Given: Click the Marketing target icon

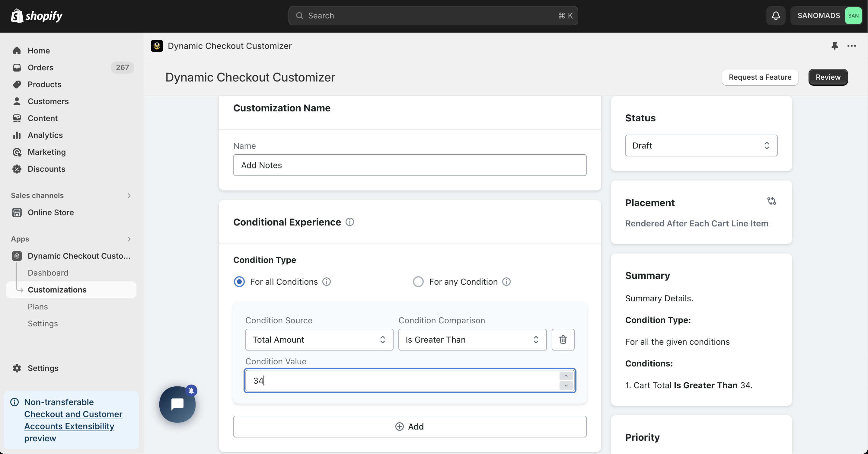Looking at the screenshot, I should point(17,152).
